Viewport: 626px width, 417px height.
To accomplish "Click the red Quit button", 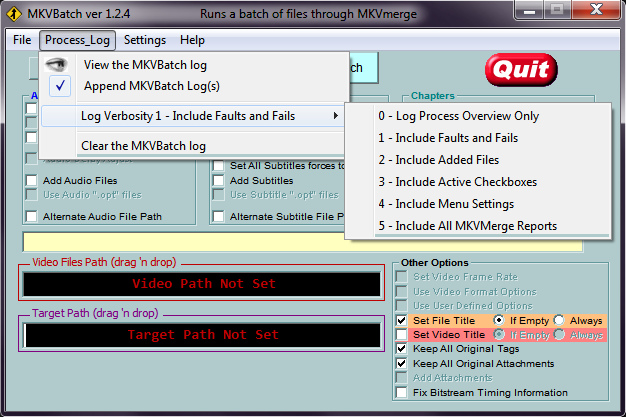I will [521, 70].
